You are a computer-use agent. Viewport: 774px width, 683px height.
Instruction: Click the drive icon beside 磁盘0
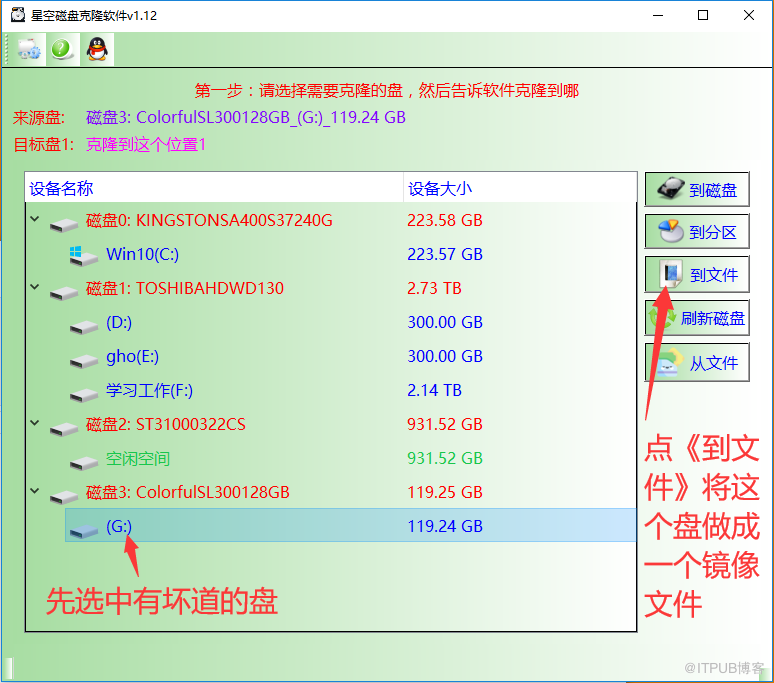click(x=64, y=225)
